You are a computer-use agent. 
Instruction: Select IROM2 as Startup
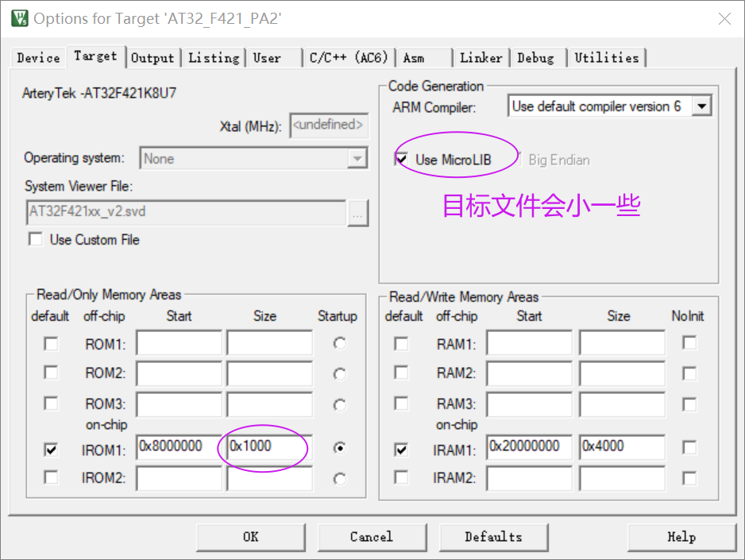[340, 479]
